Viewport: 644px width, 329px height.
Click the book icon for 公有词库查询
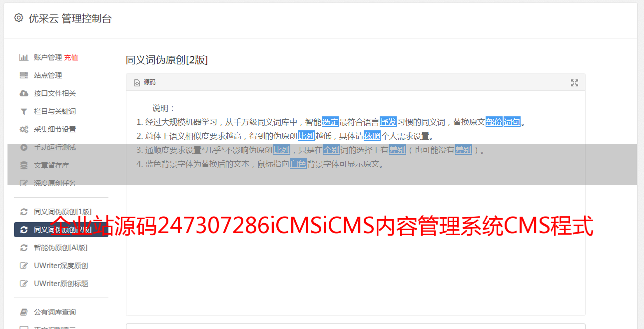pos(23,312)
